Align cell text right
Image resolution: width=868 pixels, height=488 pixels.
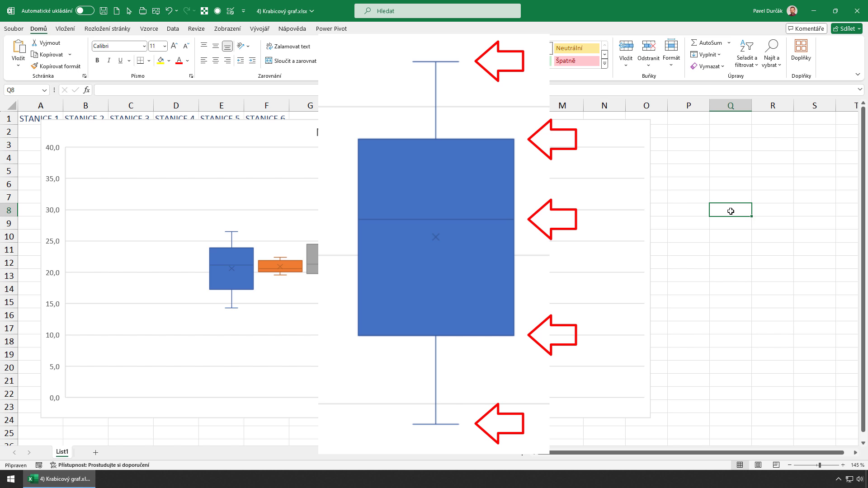coord(227,61)
